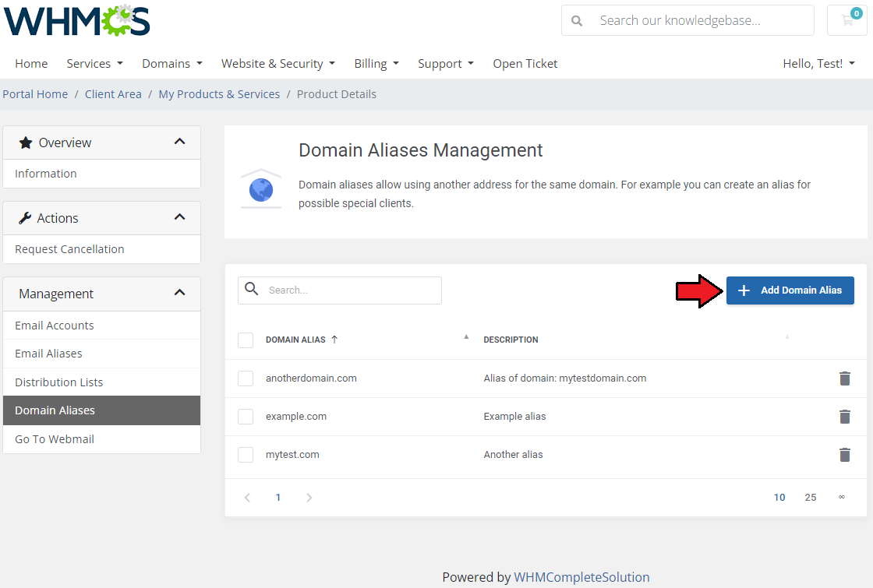Delete the mytest.com alias via trash icon
The width and height of the screenshot is (873, 588).
click(x=845, y=455)
